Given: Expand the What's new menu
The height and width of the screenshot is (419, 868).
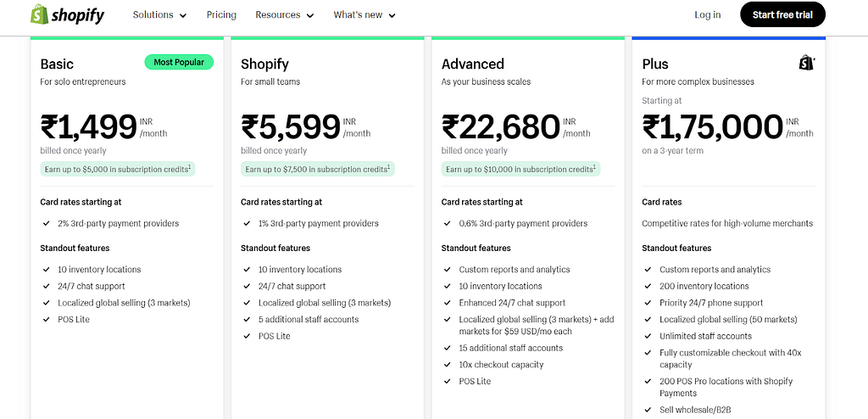Looking at the screenshot, I should click(364, 15).
